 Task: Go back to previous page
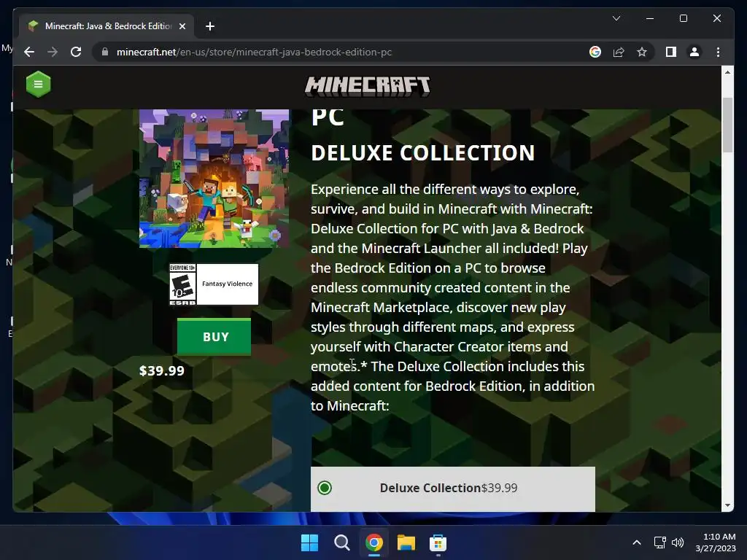tap(29, 52)
